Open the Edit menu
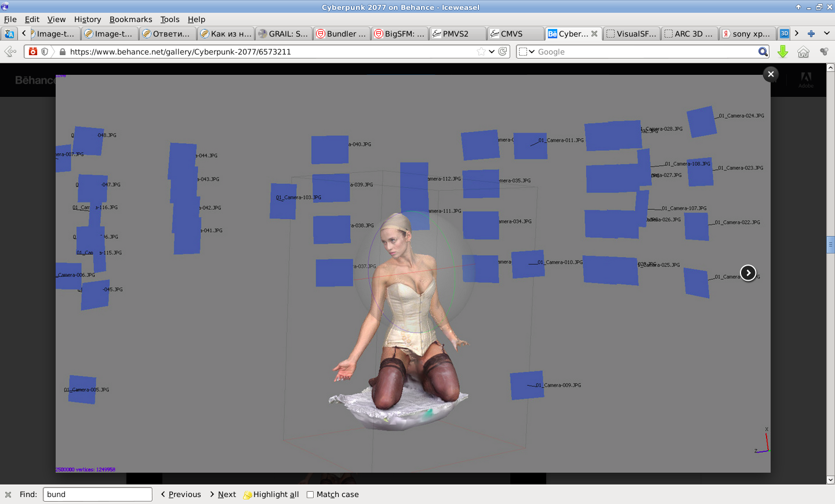835x504 pixels. click(x=32, y=19)
